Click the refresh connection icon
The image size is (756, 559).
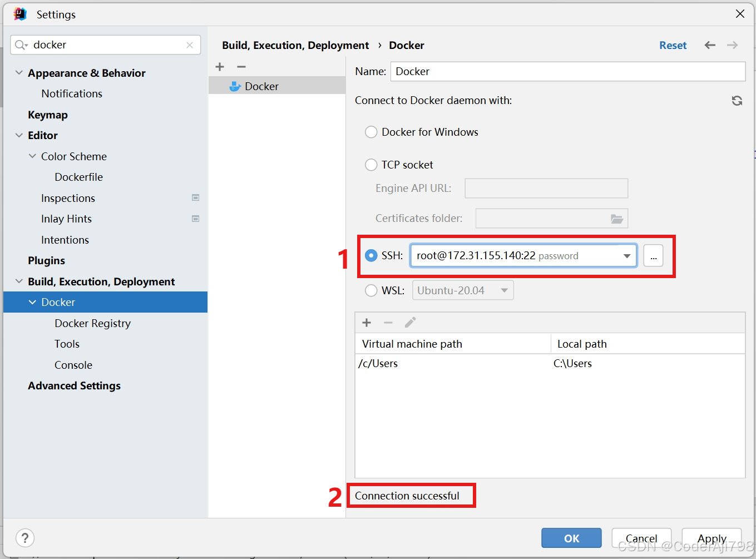coord(737,101)
